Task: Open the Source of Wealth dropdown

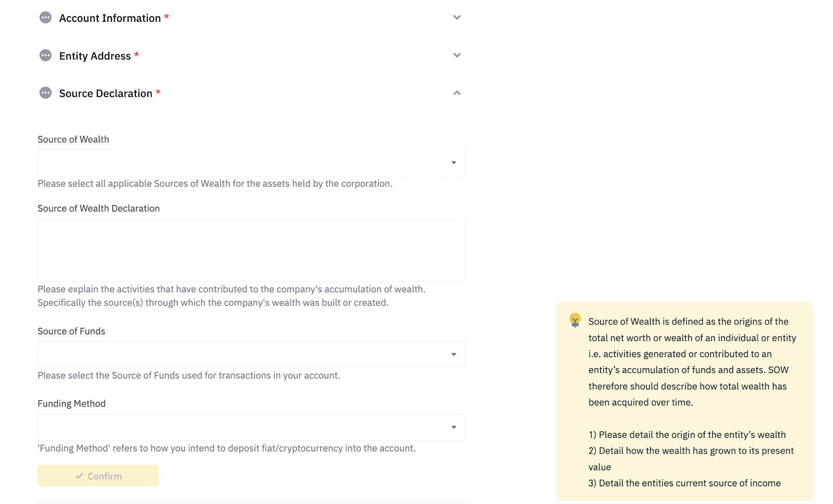Action: click(x=251, y=163)
